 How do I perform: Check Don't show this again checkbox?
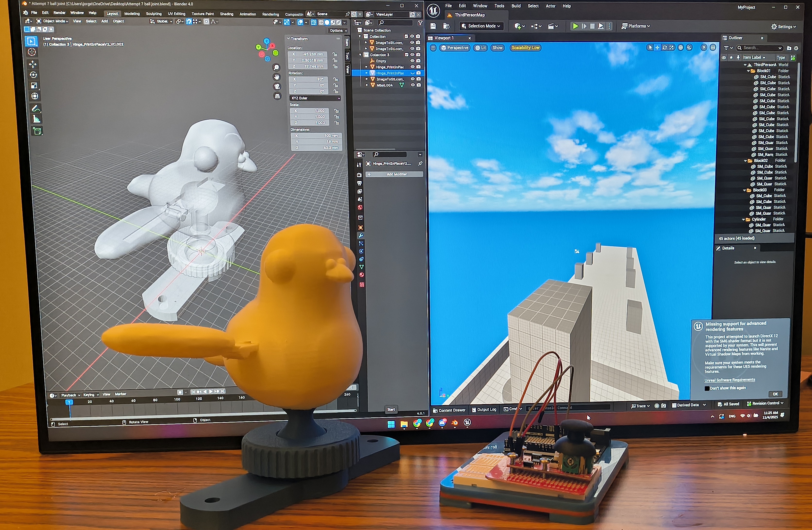point(707,389)
